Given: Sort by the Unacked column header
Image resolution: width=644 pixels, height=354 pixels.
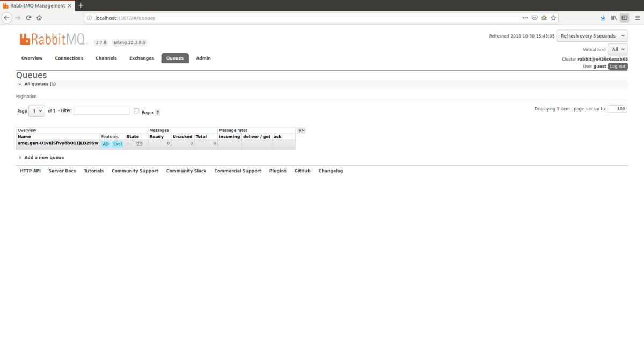Looking at the screenshot, I should point(182,137).
